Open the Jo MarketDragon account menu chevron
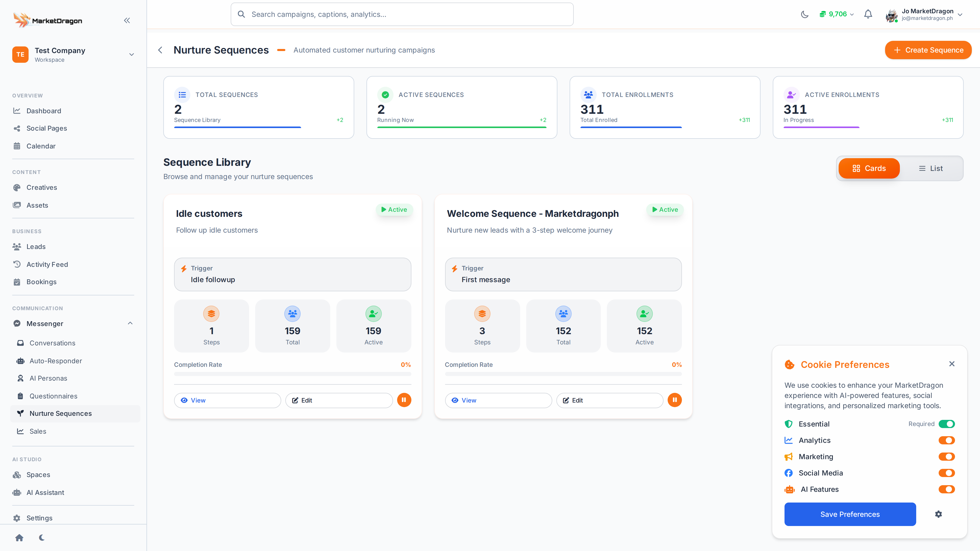The height and width of the screenshot is (551, 980). (x=960, y=15)
